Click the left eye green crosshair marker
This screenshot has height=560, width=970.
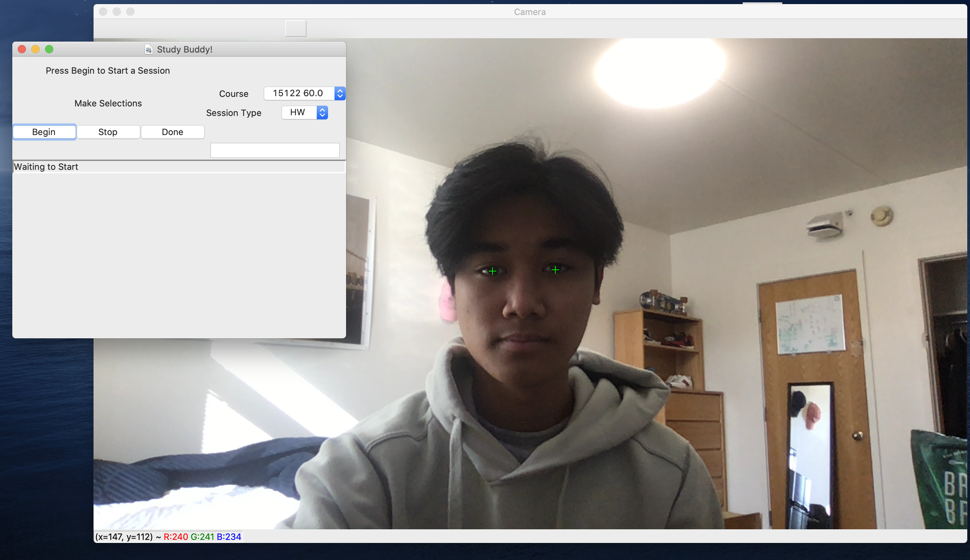492,271
